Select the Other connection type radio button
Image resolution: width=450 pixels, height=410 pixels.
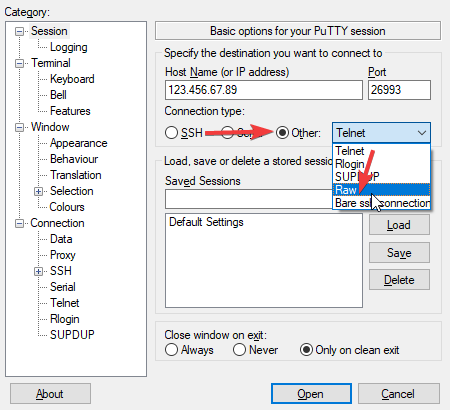[282, 133]
